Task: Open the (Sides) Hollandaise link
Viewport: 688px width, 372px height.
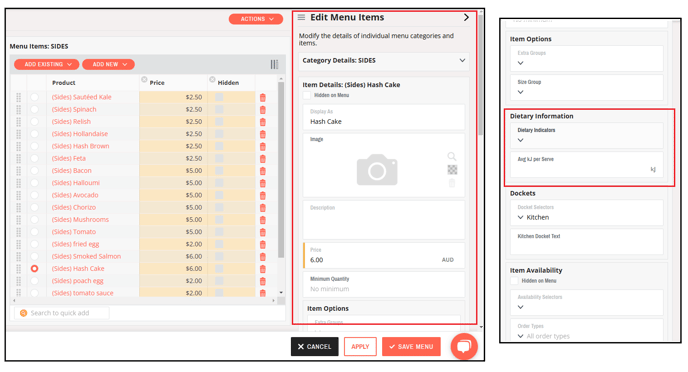Action: tap(80, 134)
